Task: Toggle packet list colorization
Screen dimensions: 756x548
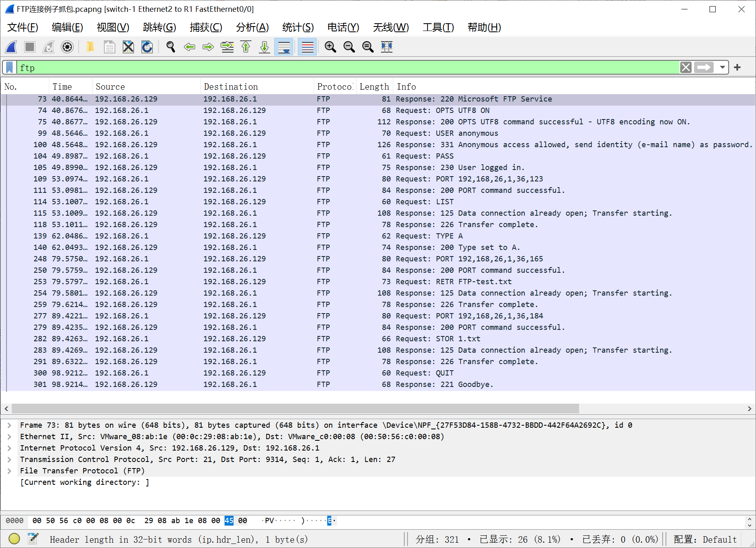Action: point(307,47)
